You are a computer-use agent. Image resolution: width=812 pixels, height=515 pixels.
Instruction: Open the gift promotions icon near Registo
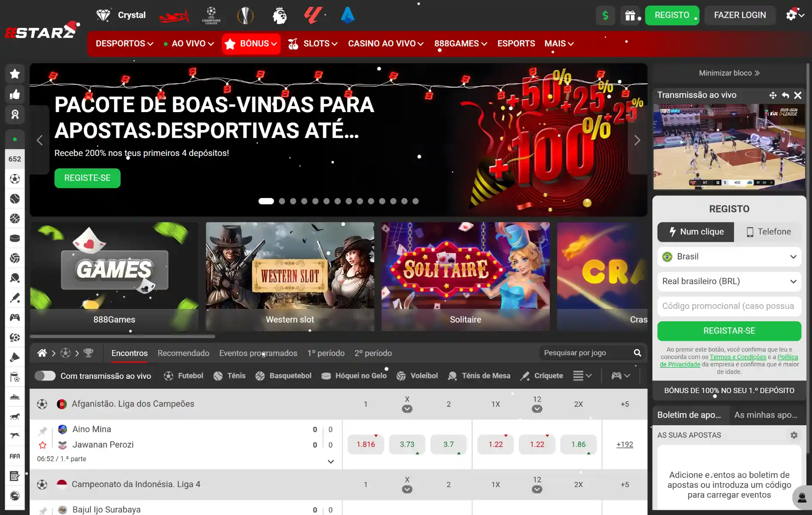coord(630,15)
